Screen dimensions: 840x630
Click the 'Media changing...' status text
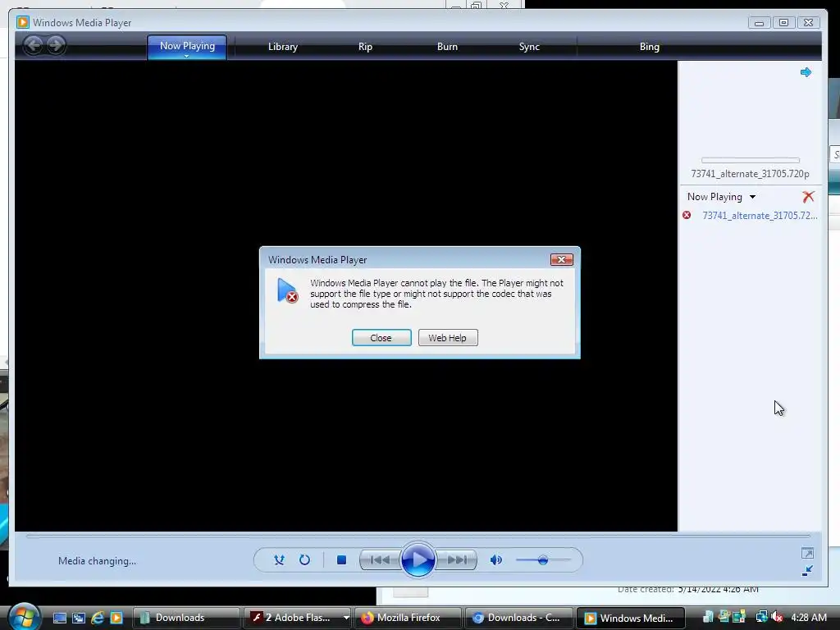(x=97, y=561)
